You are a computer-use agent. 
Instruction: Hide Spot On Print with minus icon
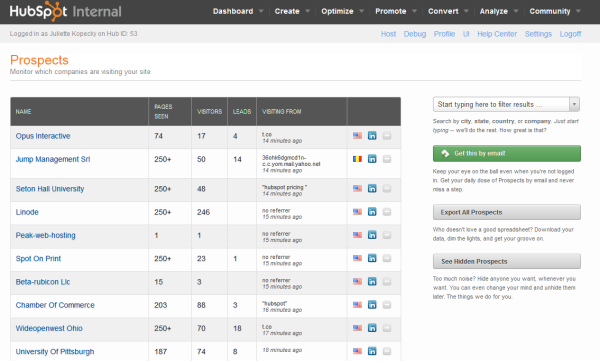point(387,258)
